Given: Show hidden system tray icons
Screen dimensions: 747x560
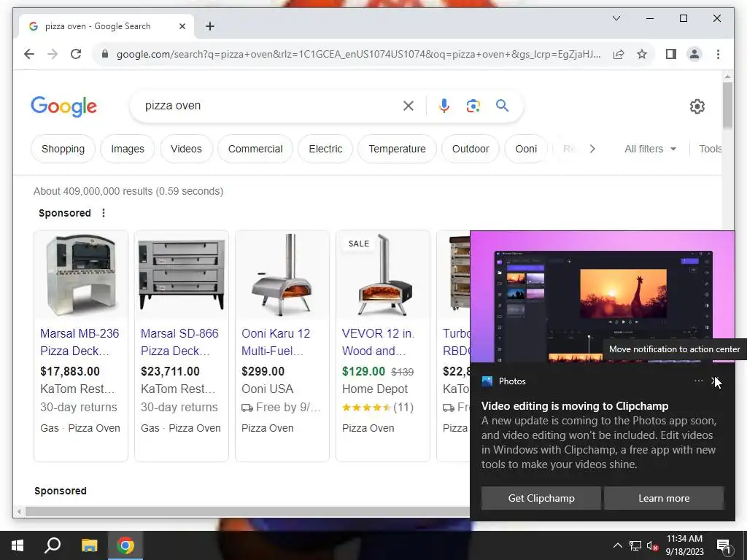Looking at the screenshot, I should 617,545.
